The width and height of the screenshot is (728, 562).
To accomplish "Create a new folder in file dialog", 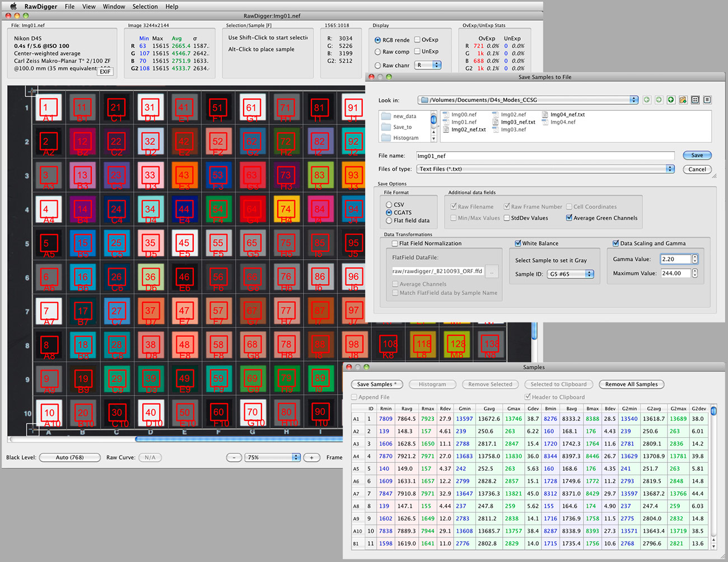I will pos(683,100).
